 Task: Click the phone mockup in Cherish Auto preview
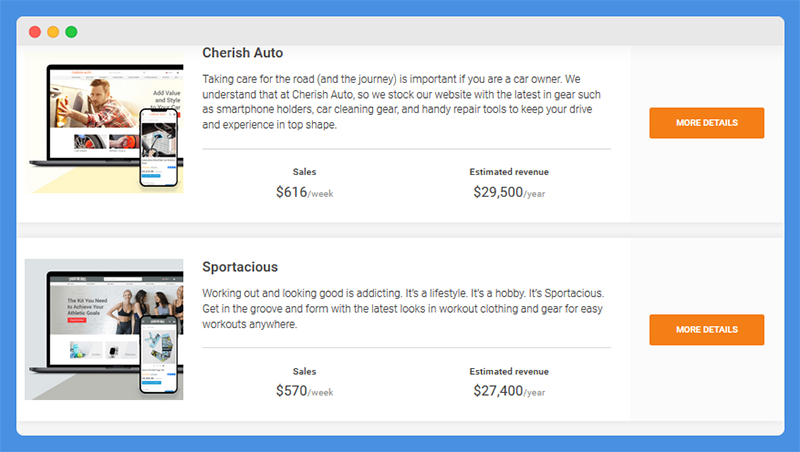tap(159, 147)
